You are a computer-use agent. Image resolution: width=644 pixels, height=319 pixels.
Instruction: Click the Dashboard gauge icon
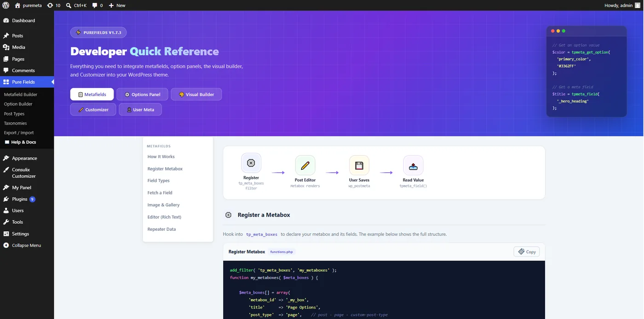coord(6,21)
